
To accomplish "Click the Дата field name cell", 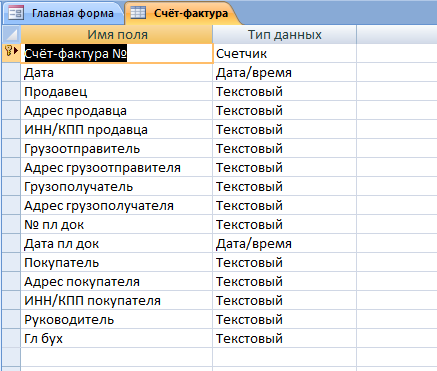I will pos(117,72).
